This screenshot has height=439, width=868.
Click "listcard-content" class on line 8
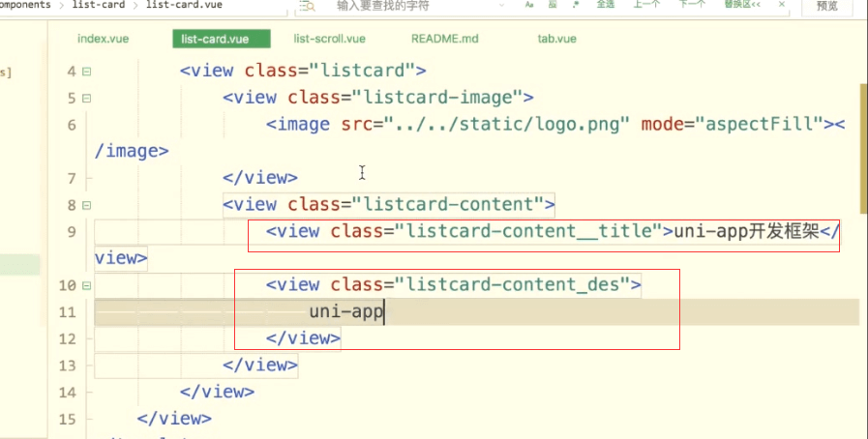coord(448,205)
